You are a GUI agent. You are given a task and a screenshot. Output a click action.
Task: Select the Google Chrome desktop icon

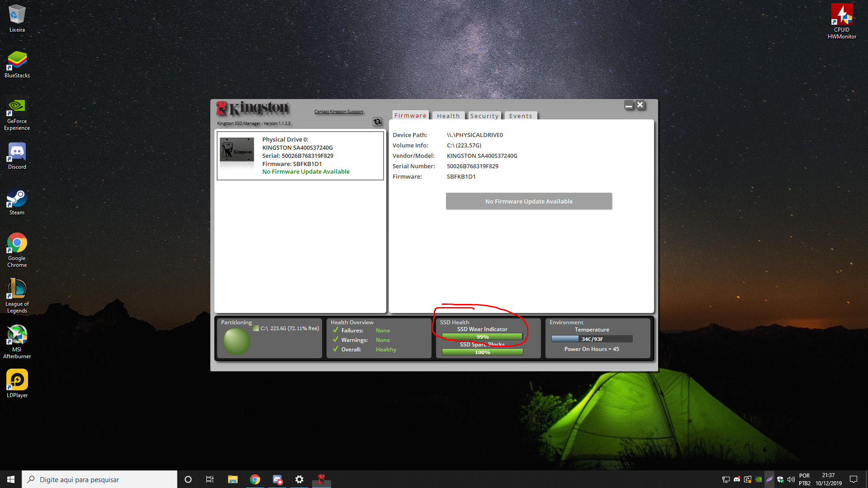[x=17, y=250]
